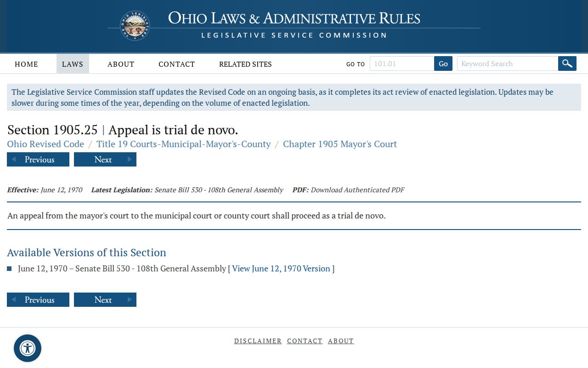
Task: Go to Next section using top button
Action: tap(105, 160)
